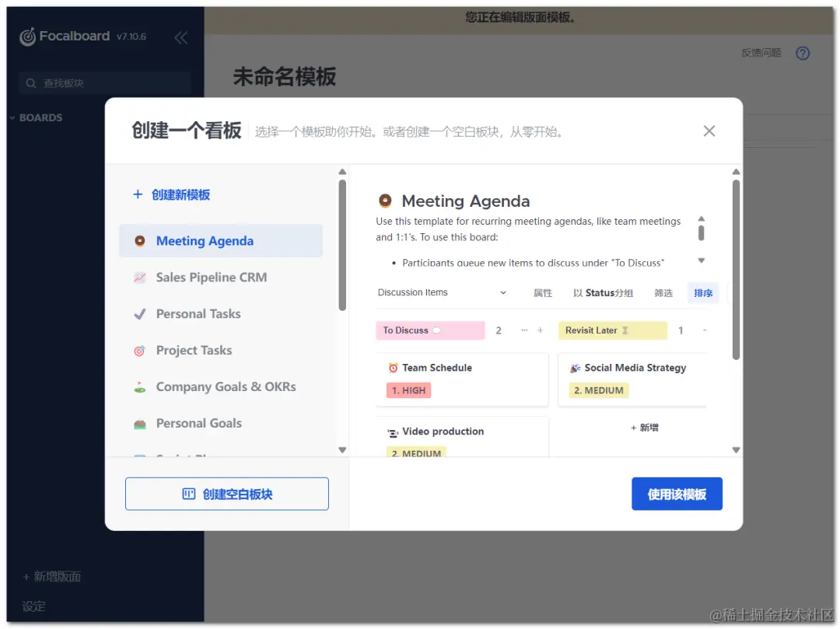Image resolution: width=840 pixels, height=629 pixels.
Task: Click the Team Schedule card's clock icon
Action: [393, 367]
